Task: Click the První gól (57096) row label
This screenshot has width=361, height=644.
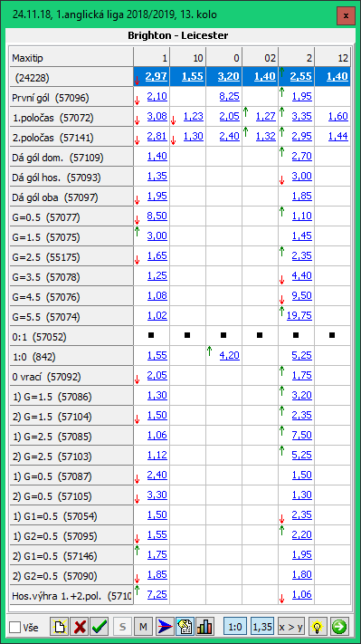Action: pos(71,97)
